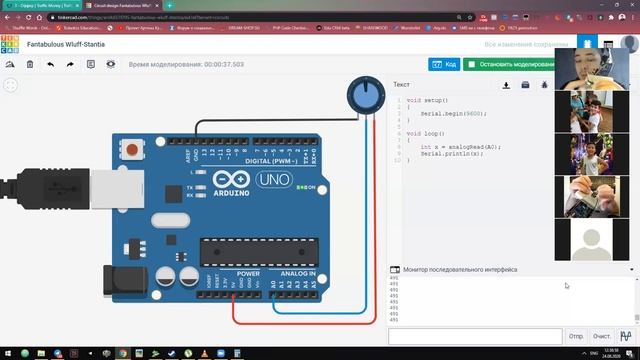The image size is (640, 360).
Task: Select the USB cable connector
Action: (72, 189)
